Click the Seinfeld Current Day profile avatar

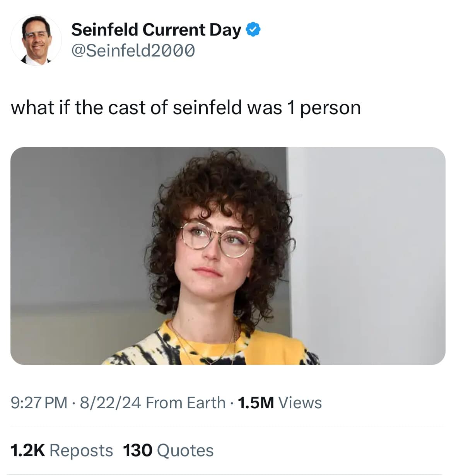pos(36,40)
